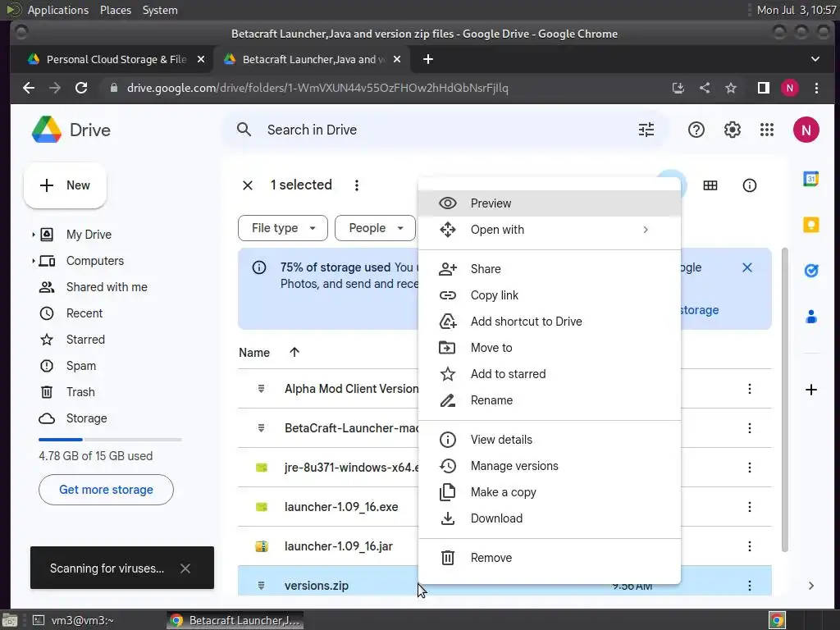This screenshot has height=630, width=840.
Task: Expand My Drive tree arrow
Action: pos(33,235)
